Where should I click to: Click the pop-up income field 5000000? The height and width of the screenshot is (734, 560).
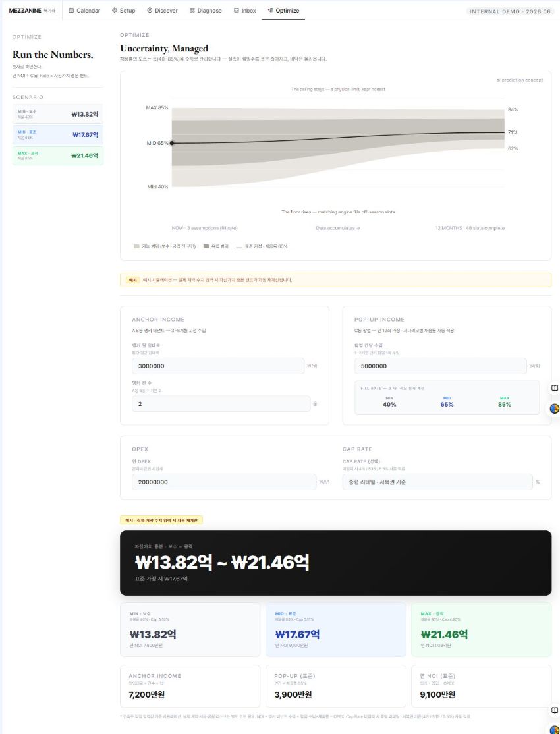coord(440,366)
